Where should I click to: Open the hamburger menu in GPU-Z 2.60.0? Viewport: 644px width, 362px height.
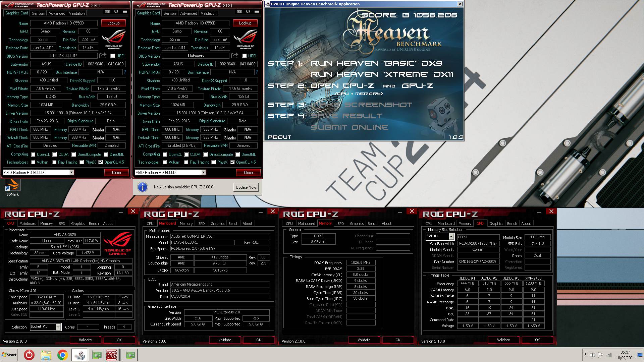(x=125, y=12)
